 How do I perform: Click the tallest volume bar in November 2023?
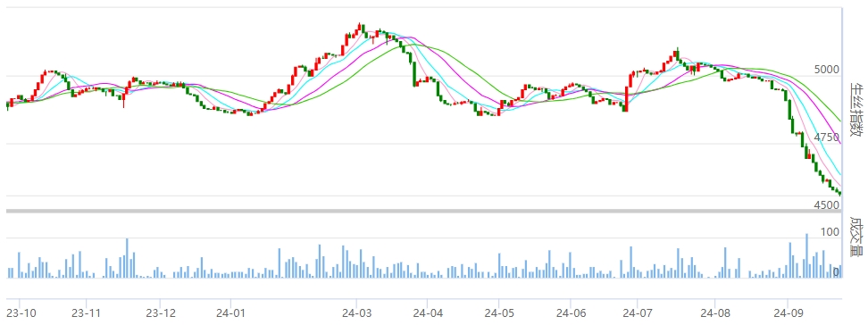coord(127,258)
